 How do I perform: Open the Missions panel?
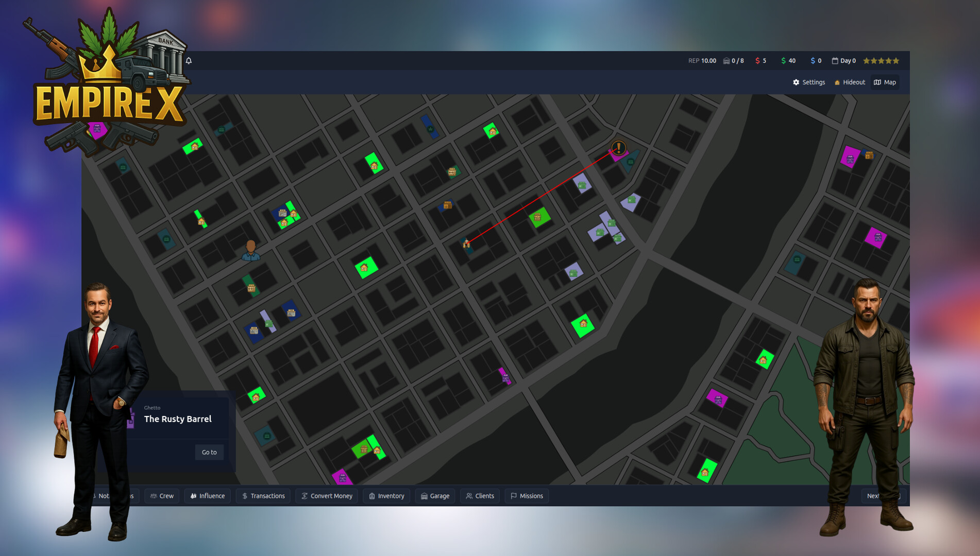point(527,496)
